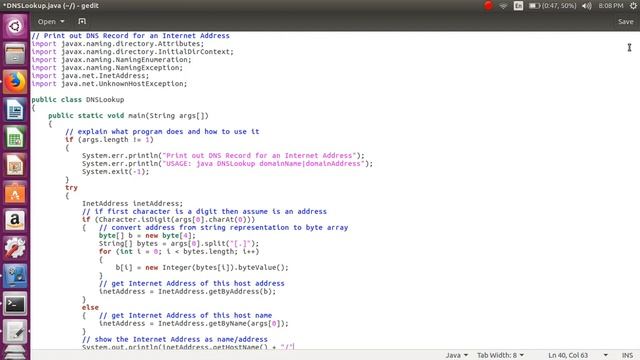
Task: Expand the Open recent files dropdown arrow
Action: coord(62,21)
